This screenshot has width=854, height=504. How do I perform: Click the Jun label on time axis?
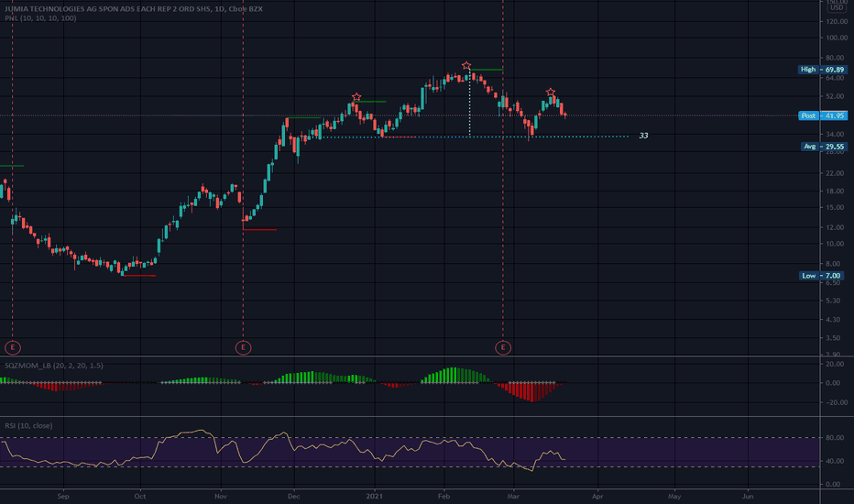coord(748,497)
